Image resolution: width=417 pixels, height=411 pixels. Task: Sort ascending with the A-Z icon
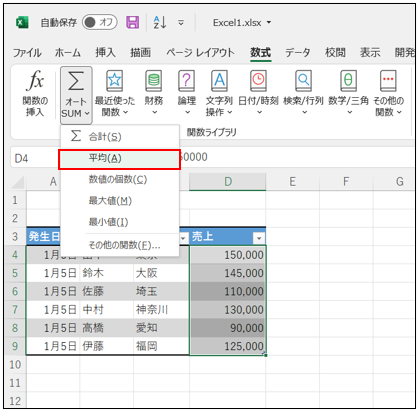point(160,23)
